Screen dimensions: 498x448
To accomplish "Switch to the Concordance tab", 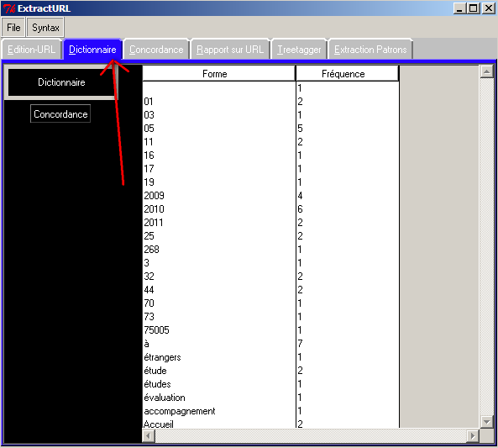I will coord(156,50).
